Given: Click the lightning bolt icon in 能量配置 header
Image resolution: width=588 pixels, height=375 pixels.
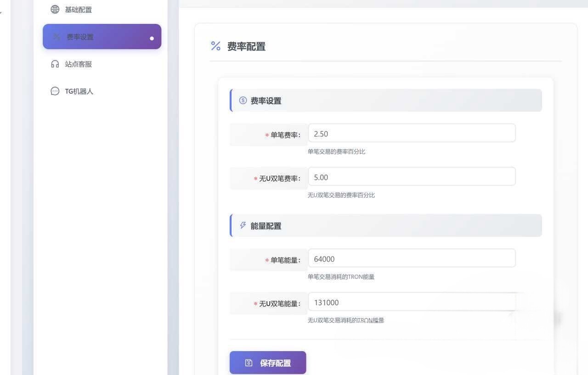Looking at the screenshot, I should 243,225.
